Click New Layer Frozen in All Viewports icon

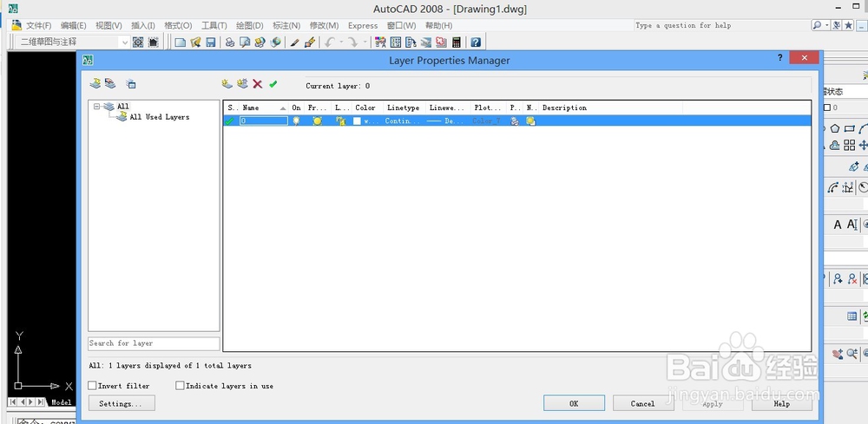(x=242, y=83)
